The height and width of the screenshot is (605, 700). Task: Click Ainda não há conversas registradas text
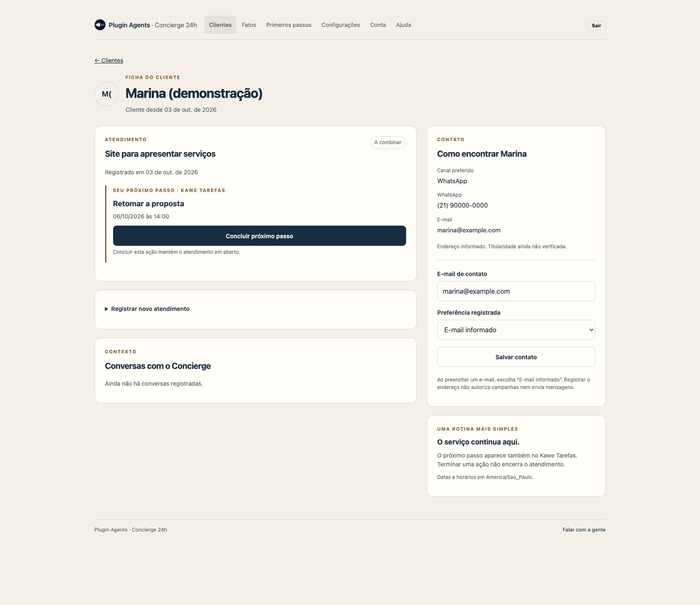click(154, 384)
